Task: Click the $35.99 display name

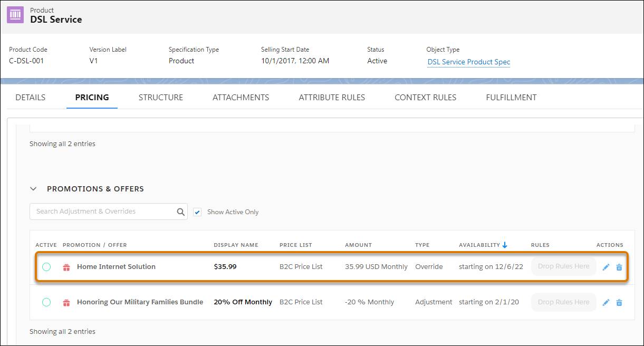Action: pos(225,267)
